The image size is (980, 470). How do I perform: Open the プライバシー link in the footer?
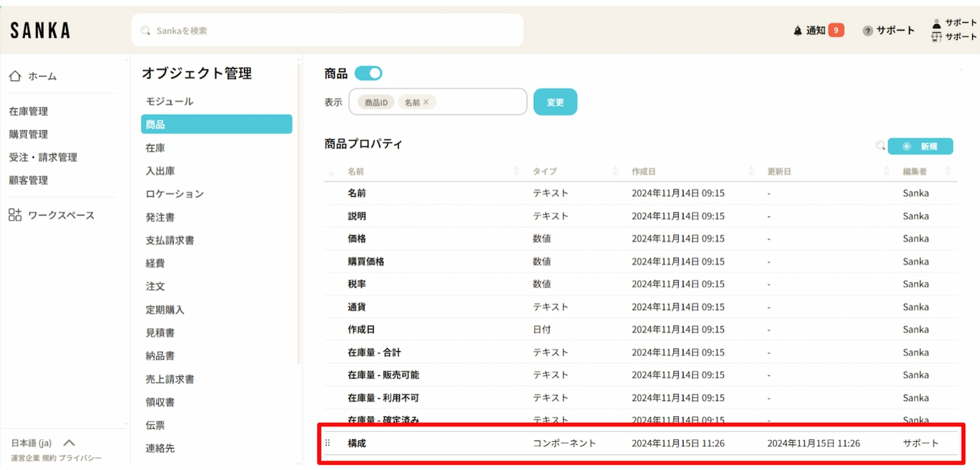coord(80,458)
